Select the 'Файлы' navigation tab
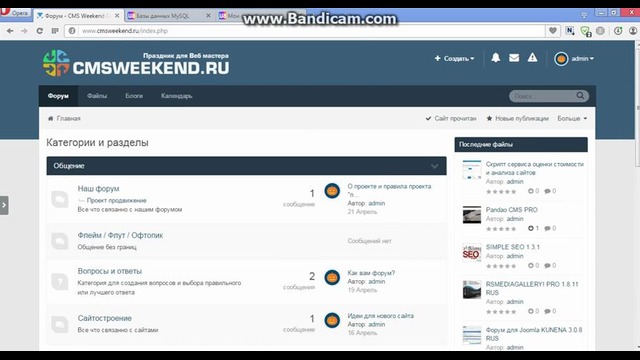Screen dimensions: 640x360 [x=97, y=96]
